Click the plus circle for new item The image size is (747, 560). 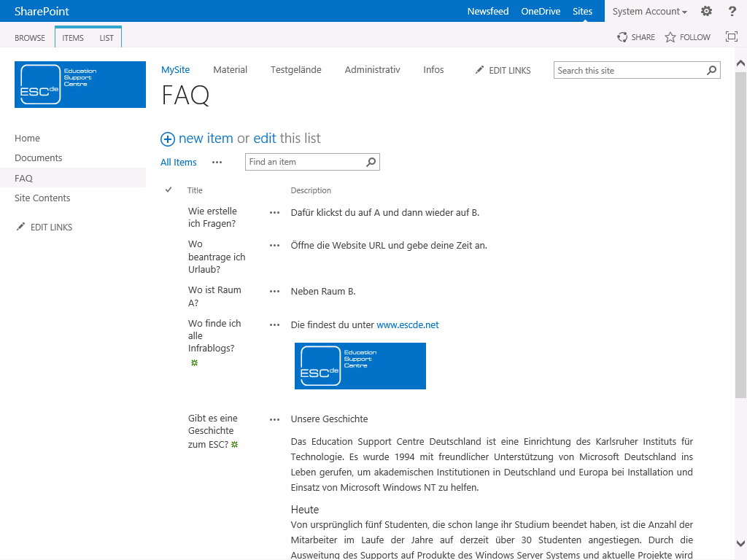pos(167,139)
